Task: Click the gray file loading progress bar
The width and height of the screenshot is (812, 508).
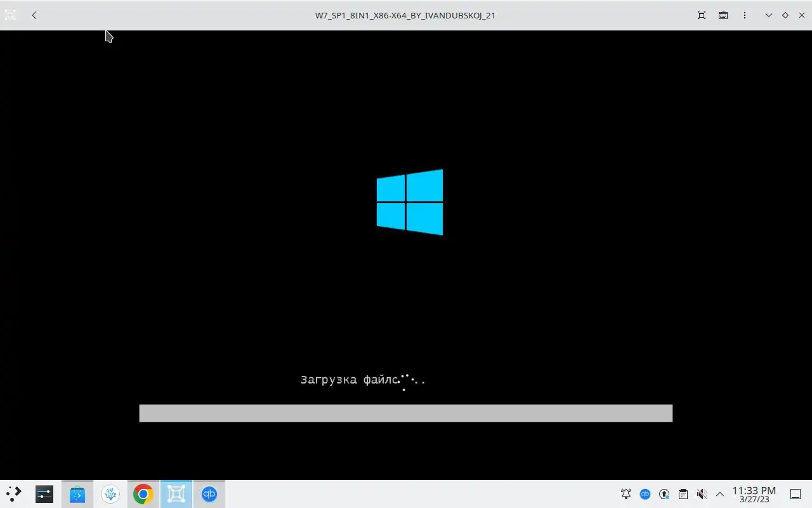Action: tap(406, 413)
